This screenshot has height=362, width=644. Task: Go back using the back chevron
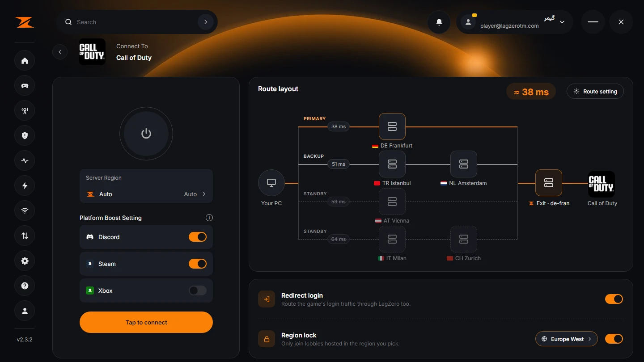pos(60,52)
